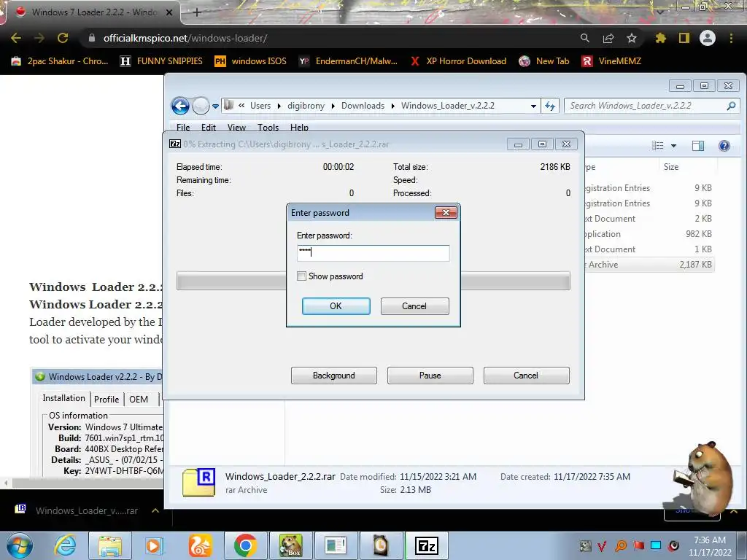Tick the Show password checkbox
The width and height of the screenshot is (747, 560).
tap(301, 276)
